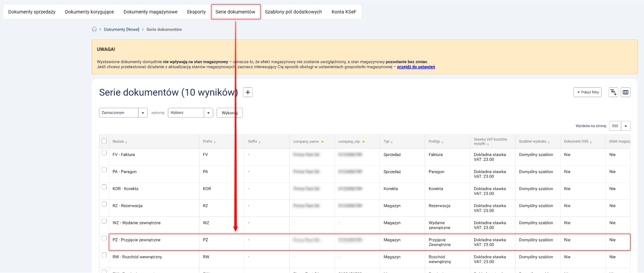644x273 pixels.
Task: Check the FV - Faktura row checkbox
Action: (104, 153)
